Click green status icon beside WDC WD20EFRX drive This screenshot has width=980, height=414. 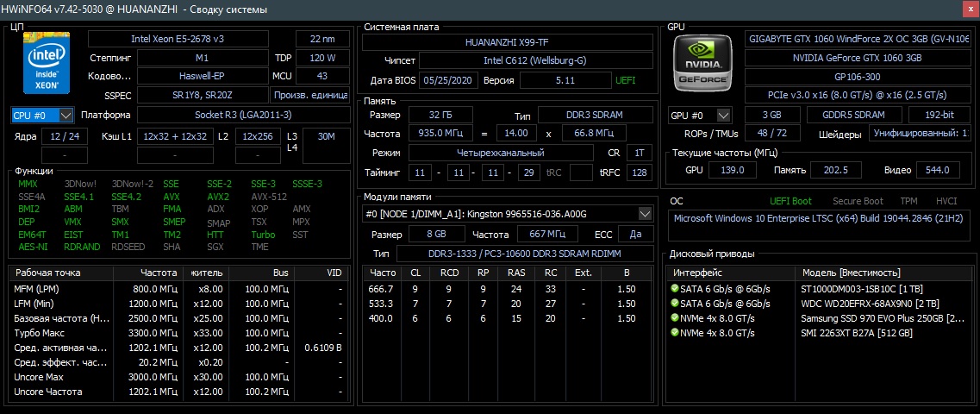pos(674,304)
